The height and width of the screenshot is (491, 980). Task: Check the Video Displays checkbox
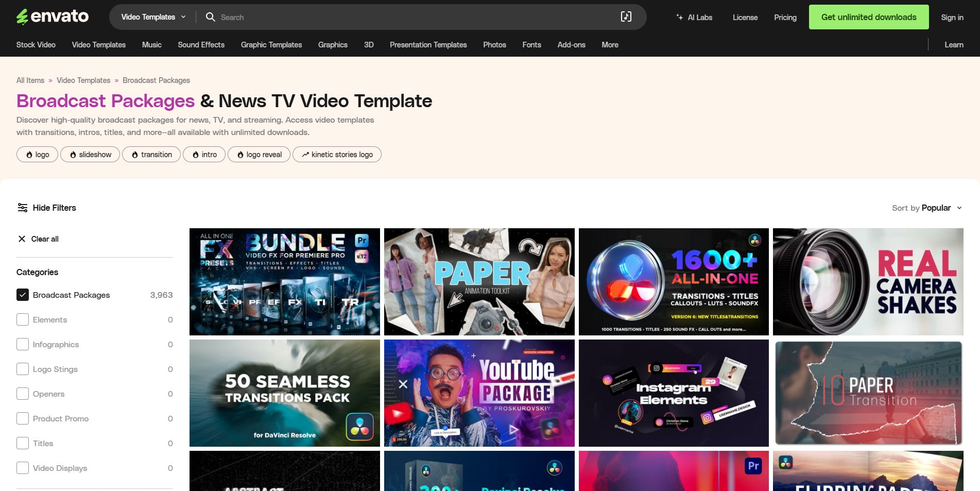pos(23,468)
